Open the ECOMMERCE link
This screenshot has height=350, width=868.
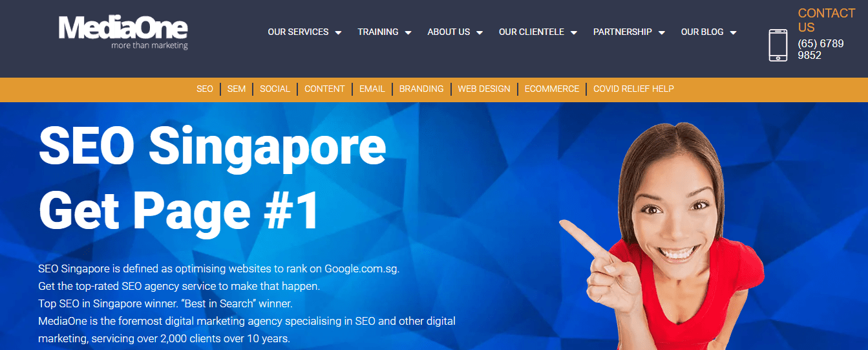click(552, 89)
